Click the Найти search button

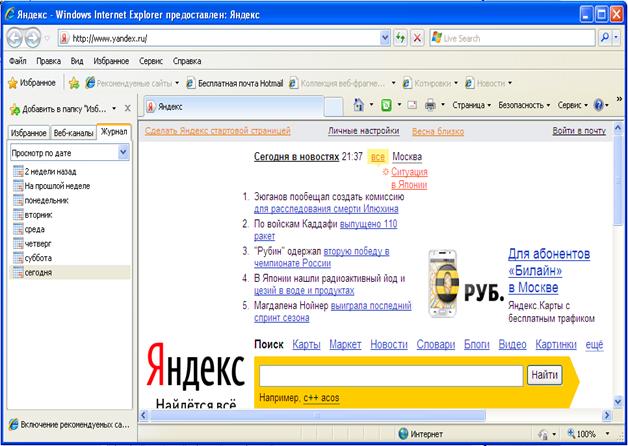point(545,375)
